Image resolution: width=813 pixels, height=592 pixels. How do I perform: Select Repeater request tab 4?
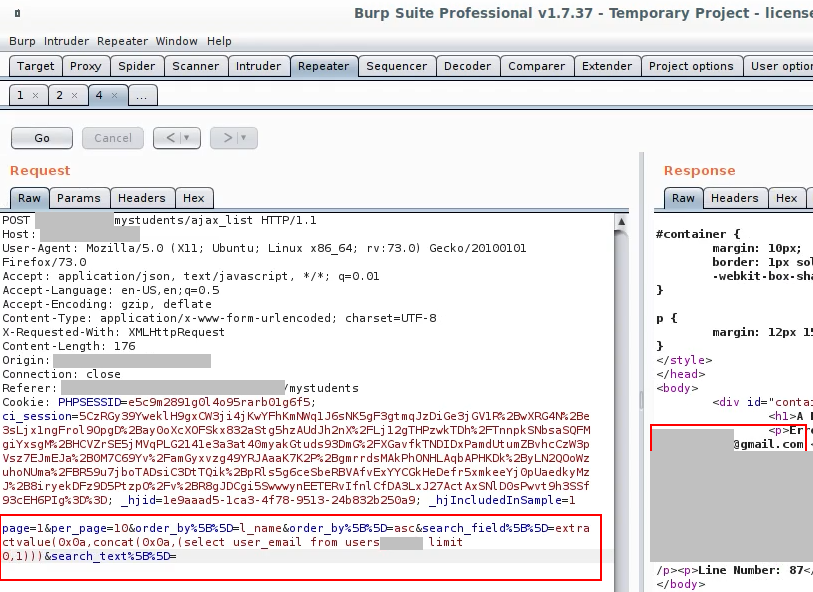click(99, 95)
